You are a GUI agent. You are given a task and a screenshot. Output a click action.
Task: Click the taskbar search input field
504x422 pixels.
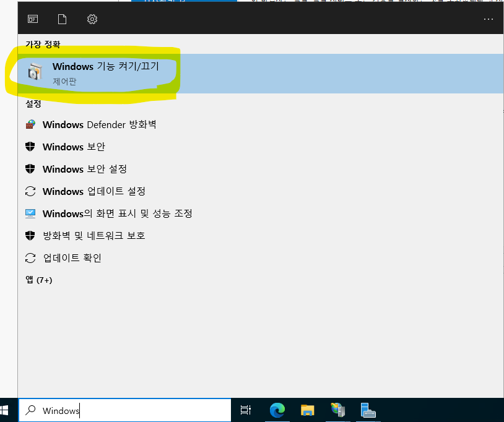(x=125, y=410)
